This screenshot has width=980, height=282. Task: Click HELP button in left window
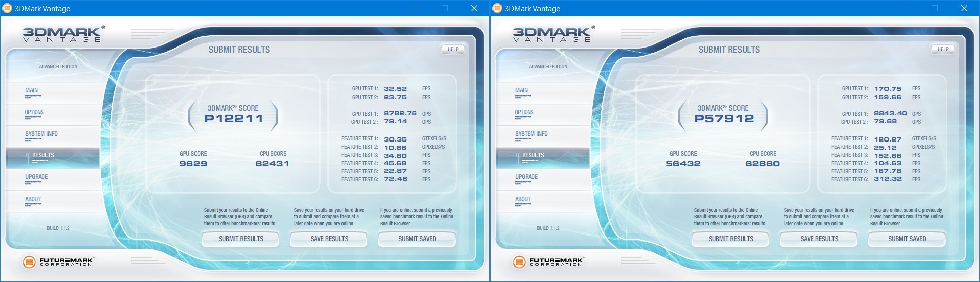(453, 50)
